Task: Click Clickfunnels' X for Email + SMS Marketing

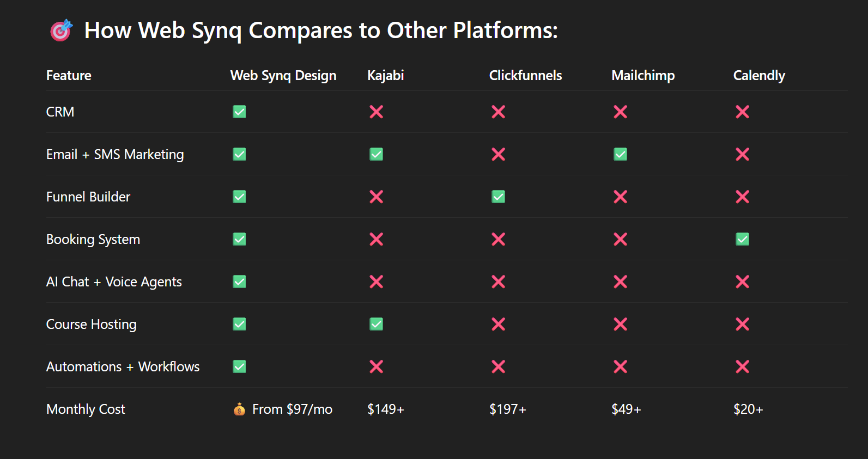Action: point(499,154)
